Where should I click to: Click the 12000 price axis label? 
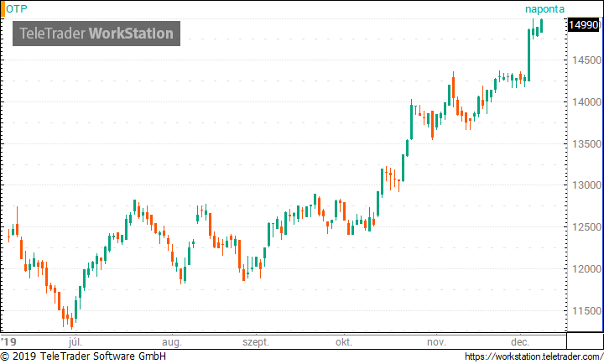click(x=586, y=269)
